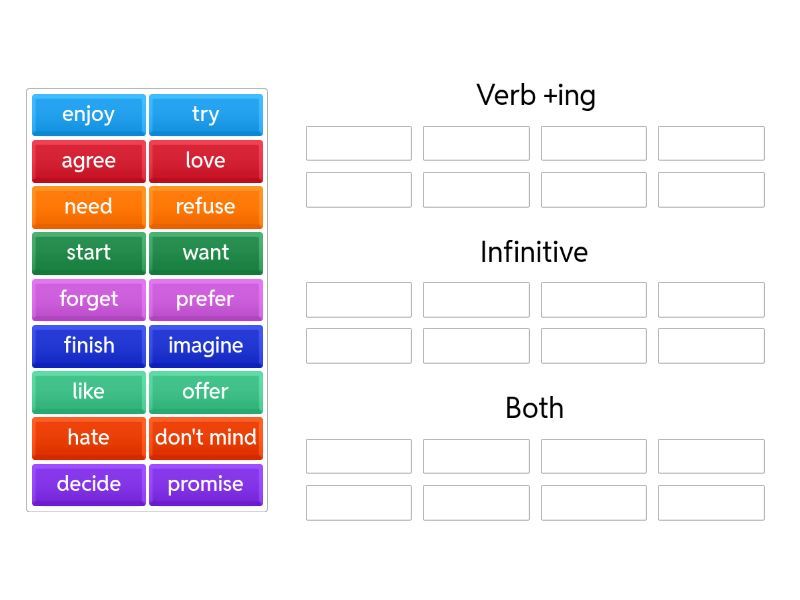Click the 'enjoy' word tile

click(88, 114)
